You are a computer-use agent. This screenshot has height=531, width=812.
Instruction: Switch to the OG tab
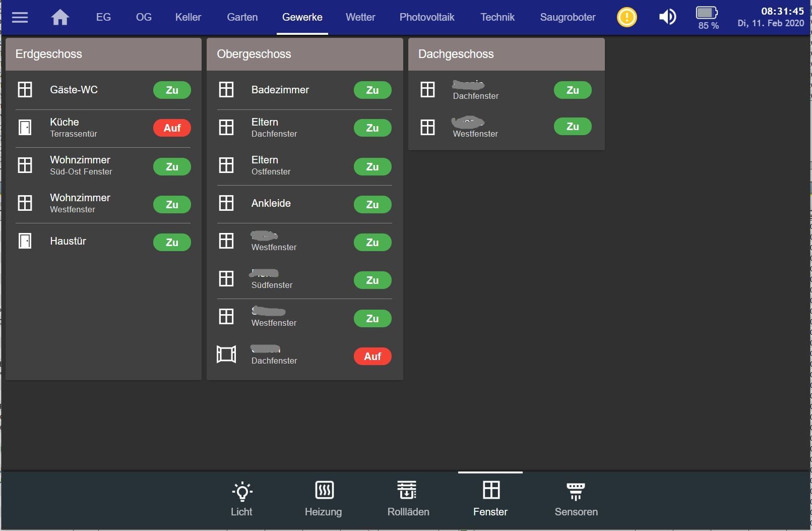[x=144, y=17]
